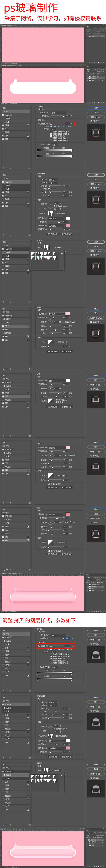Select 混合选项 entry in Inner Shadow dialog's style list

15,312
